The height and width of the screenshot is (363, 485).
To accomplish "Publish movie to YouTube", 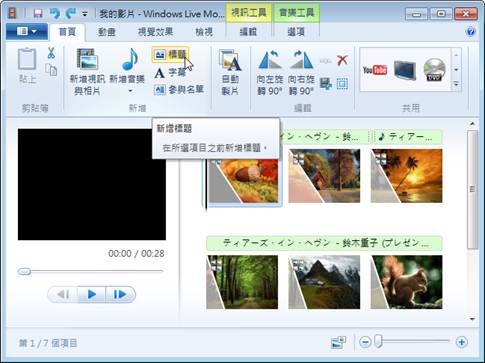I will click(375, 70).
